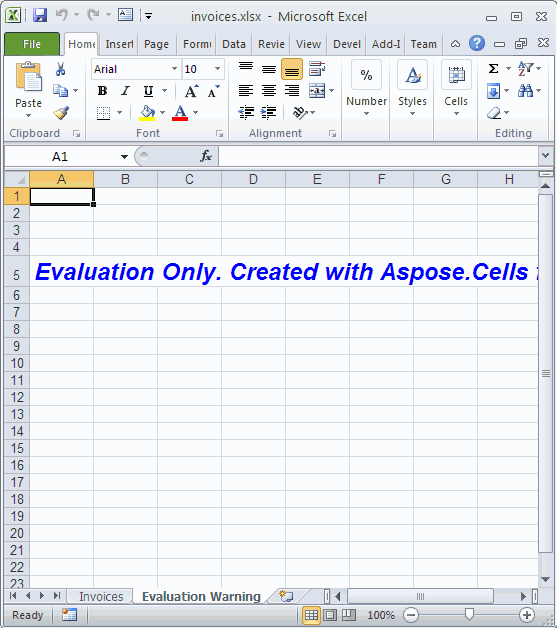Image resolution: width=557 pixels, height=628 pixels.
Task: Toggle Underline formatting
Action: pos(148,91)
